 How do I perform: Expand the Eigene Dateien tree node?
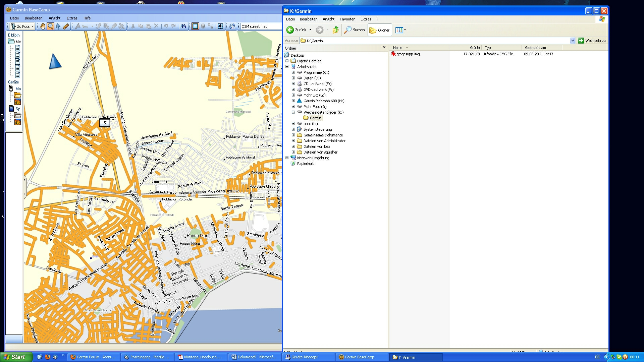point(287,61)
